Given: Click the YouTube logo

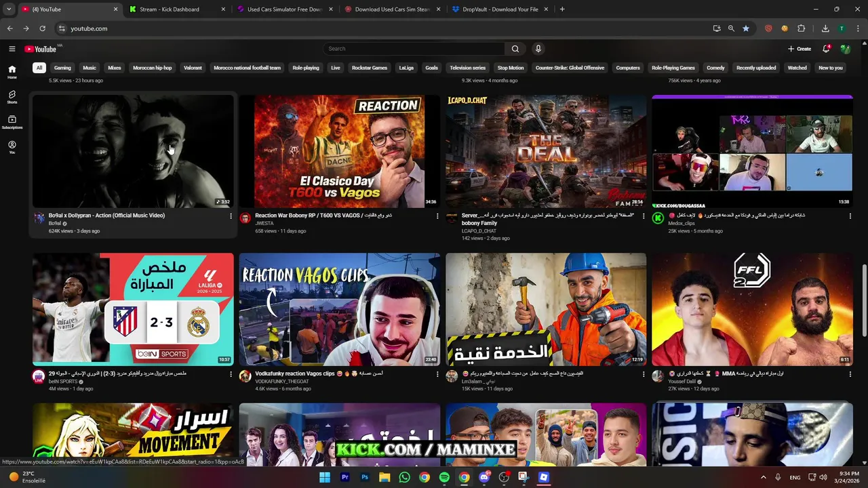Looking at the screenshot, I should (41, 49).
